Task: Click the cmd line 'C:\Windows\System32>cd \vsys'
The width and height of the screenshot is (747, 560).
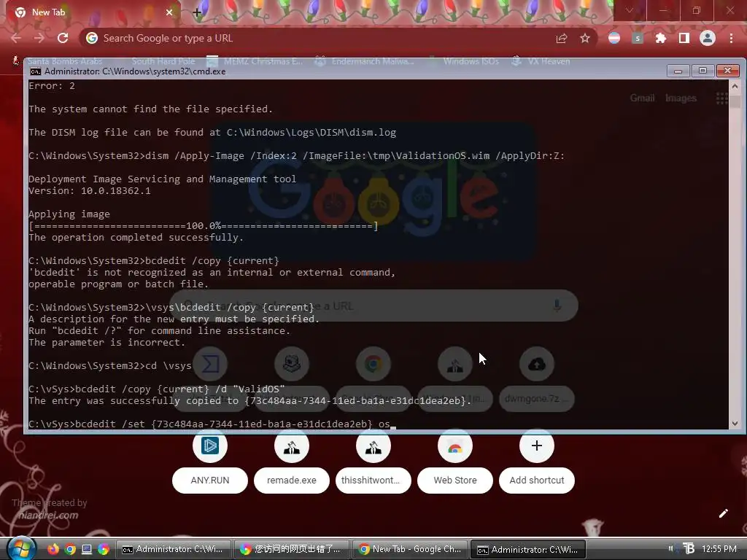Action: tap(110, 366)
